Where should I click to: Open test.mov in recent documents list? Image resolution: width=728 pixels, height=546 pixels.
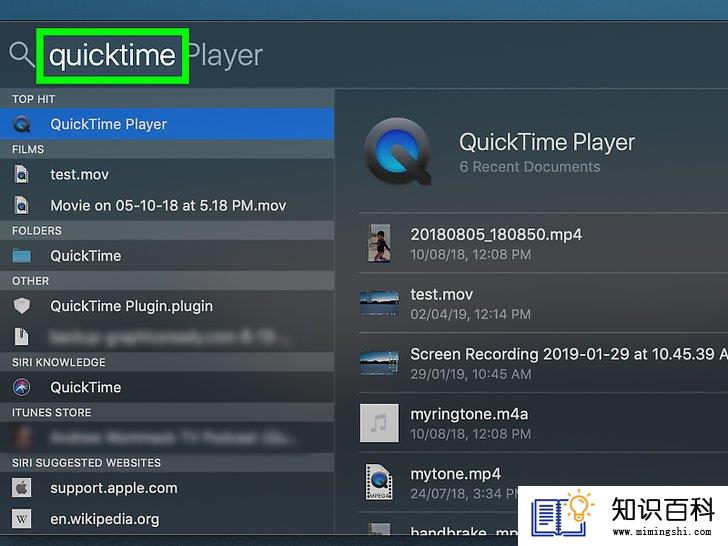click(x=543, y=303)
